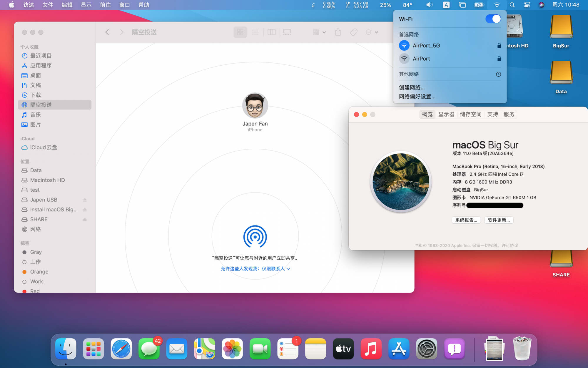The height and width of the screenshot is (368, 588).
Task: Switch Finder to list view
Action: 255,32
